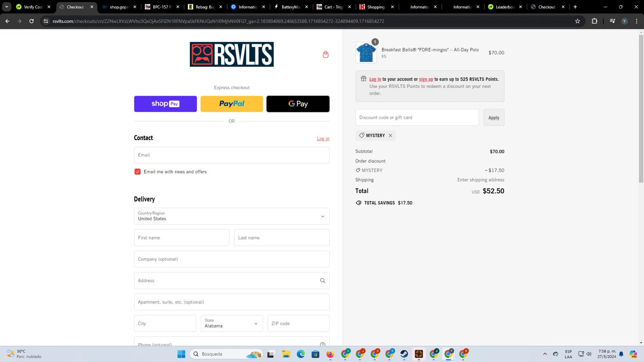Image resolution: width=644 pixels, height=362 pixels.
Task: Click the Apartment, suite field
Action: pos(232,302)
